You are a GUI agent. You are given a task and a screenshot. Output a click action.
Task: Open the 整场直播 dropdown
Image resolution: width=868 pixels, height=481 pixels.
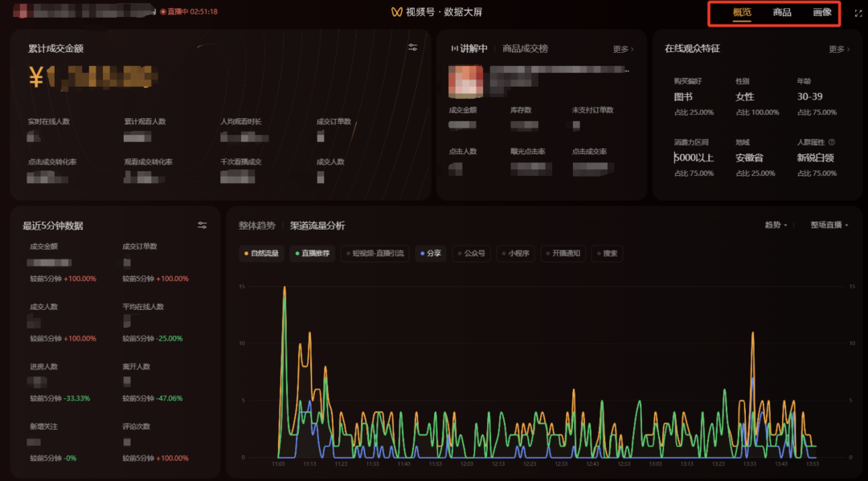point(829,225)
